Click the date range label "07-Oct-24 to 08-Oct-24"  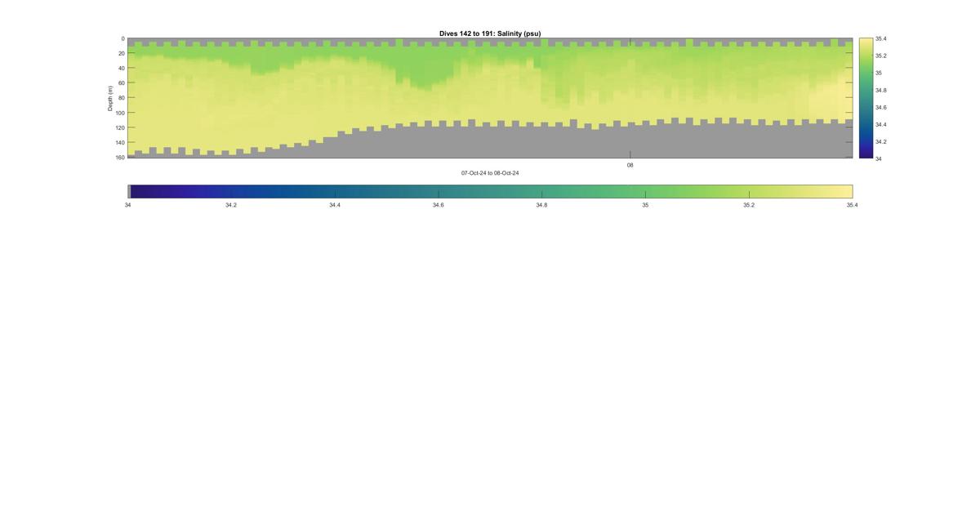tap(490, 173)
